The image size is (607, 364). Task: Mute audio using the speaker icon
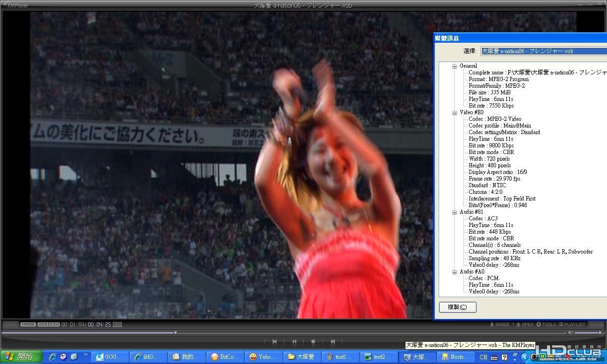(570, 333)
